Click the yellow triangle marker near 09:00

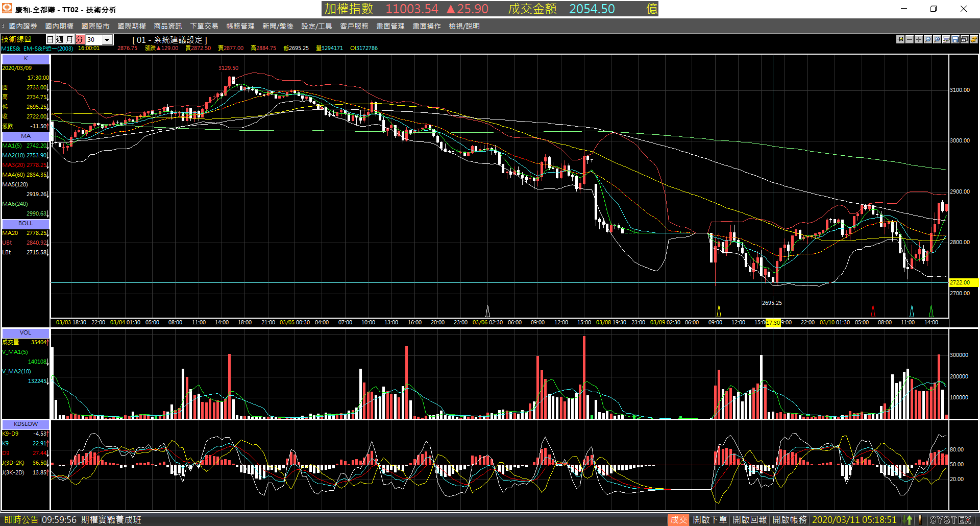[719, 311]
